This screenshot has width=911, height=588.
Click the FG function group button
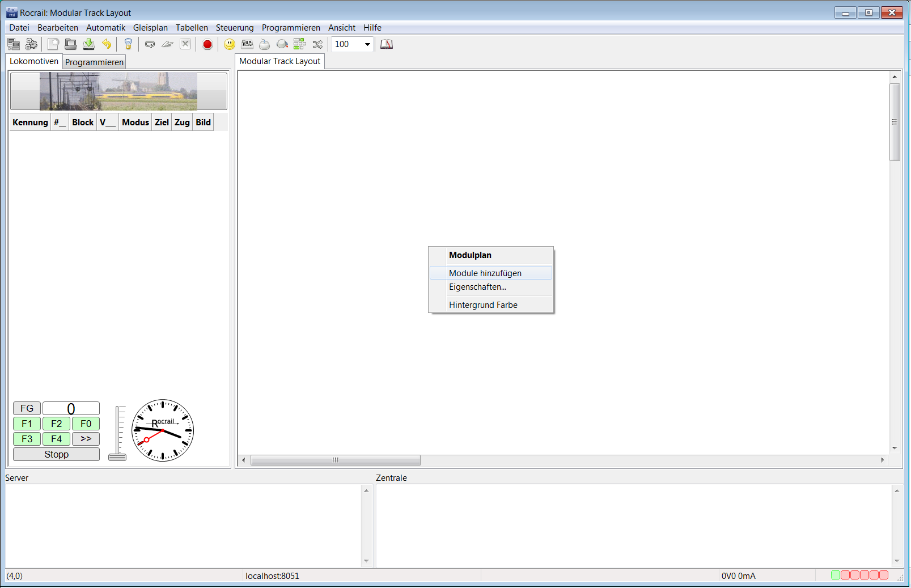point(27,408)
